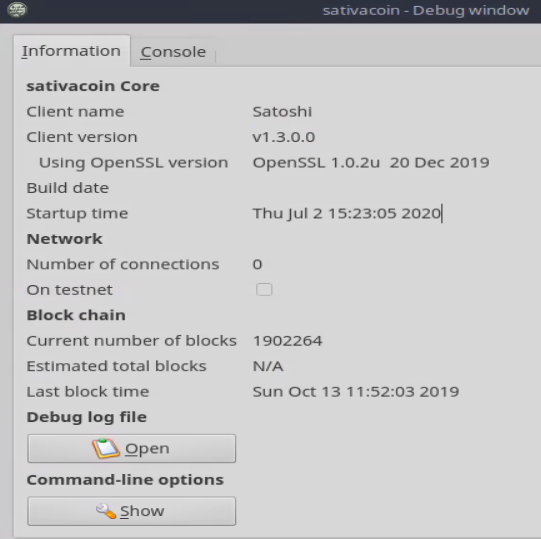Switch to the Console tab
Screen dimensions: 541x539
click(x=173, y=52)
